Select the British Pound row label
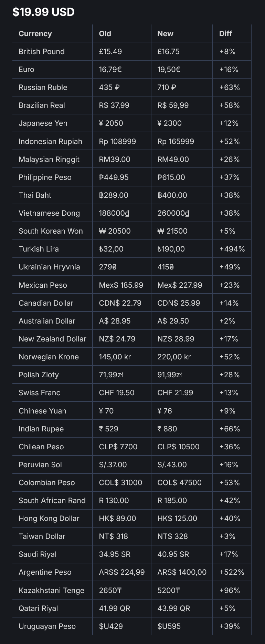The image size is (265, 644). [x=42, y=51]
